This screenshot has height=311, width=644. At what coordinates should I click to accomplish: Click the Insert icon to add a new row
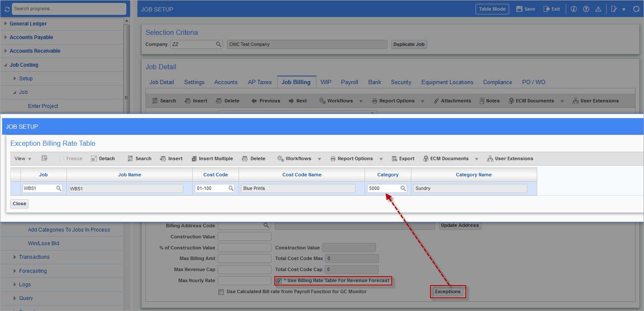pyautogui.click(x=171, y=158)
